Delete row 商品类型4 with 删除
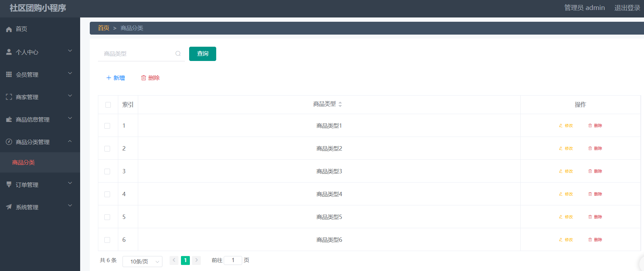Image resolution: width=644 pixels, height=271 pixels. (595, 194)
